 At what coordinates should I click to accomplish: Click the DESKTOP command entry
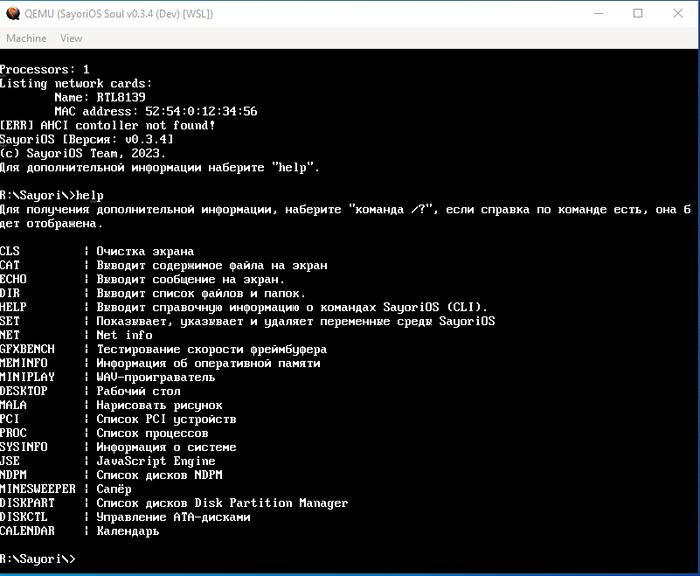click(x=24, y=391)
